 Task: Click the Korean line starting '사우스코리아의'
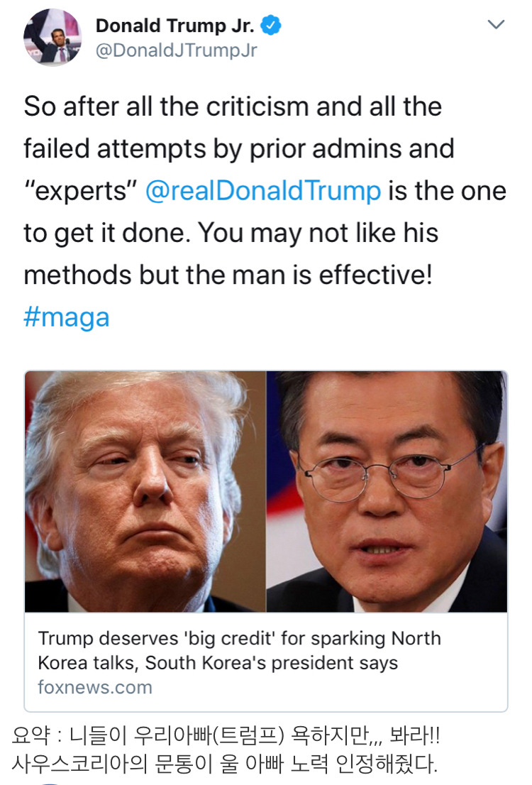point(224,764)
